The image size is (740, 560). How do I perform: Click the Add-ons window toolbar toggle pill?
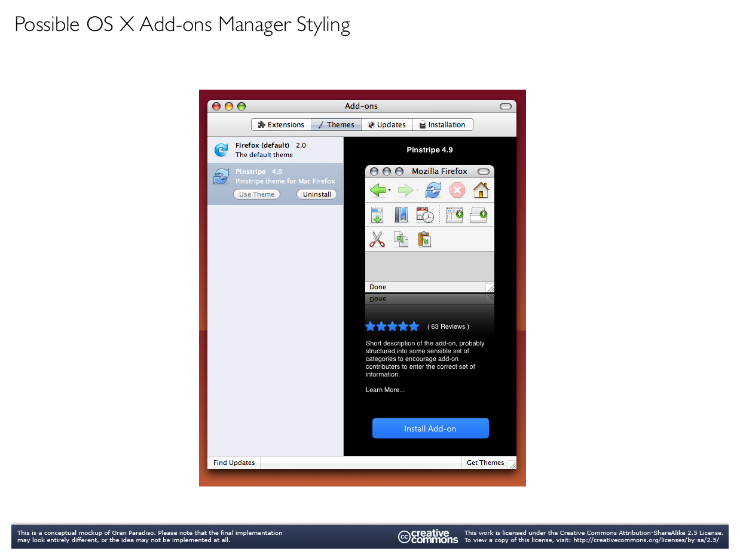(x=506, y=106)
